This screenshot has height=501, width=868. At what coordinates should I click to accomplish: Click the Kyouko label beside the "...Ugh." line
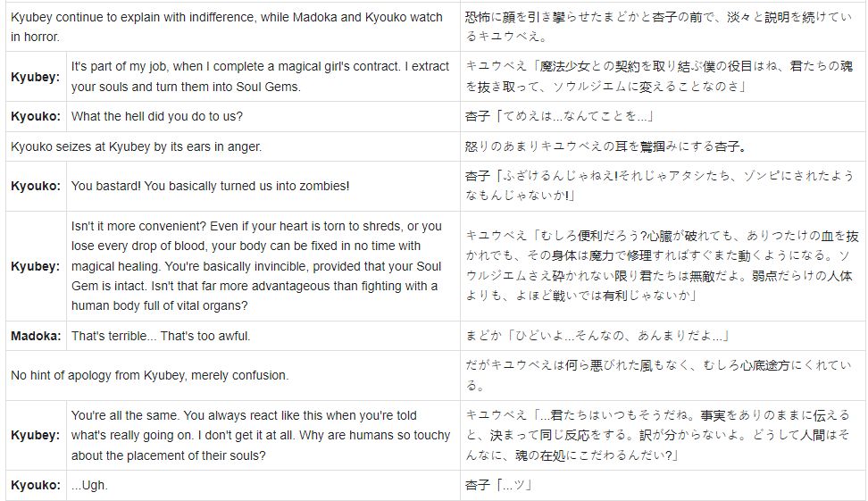coord(36,485)
